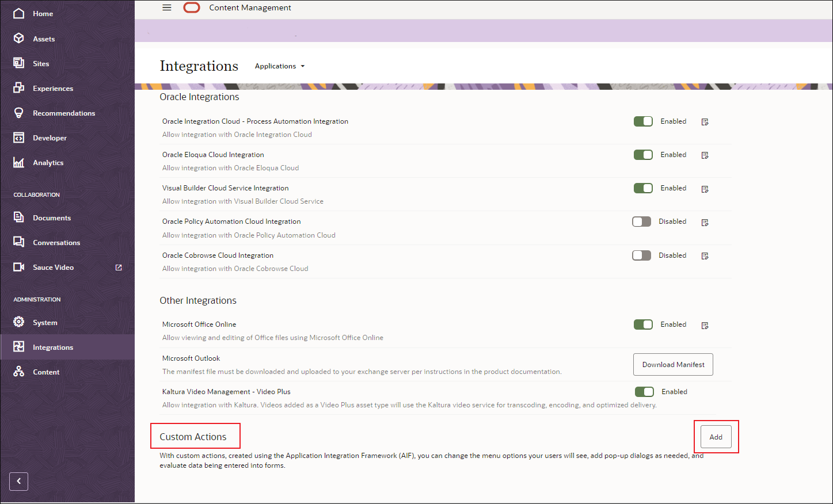Turn off Kaltura Video Management - Video Plus
The height and width of the screenshot is (504, 833).
644,392
